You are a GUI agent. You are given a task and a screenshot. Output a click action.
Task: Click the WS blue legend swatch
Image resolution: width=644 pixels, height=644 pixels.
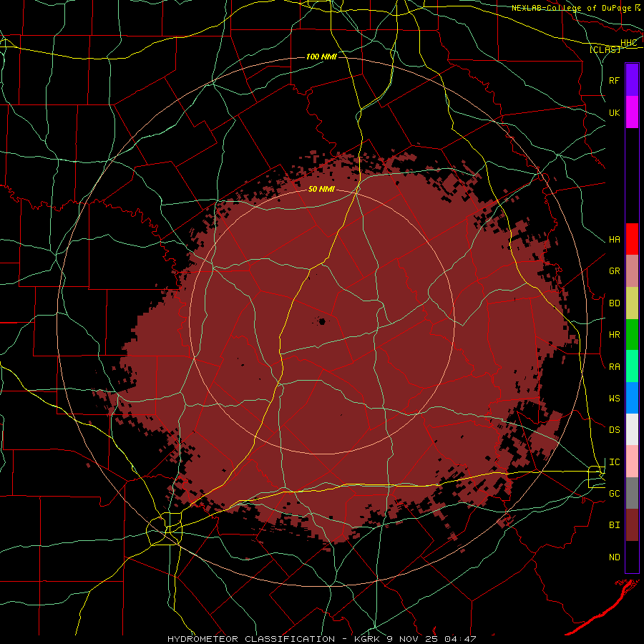point(632,398)
